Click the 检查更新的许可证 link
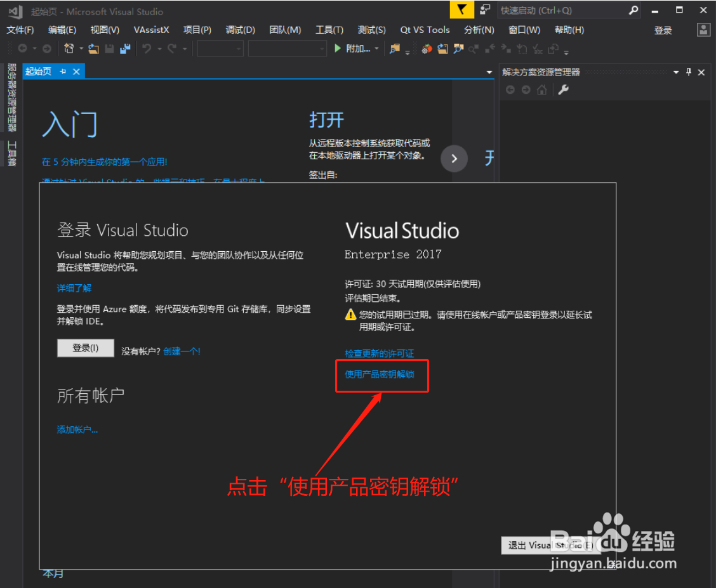This screenshot has height=588, width=716. coord(380,353)
